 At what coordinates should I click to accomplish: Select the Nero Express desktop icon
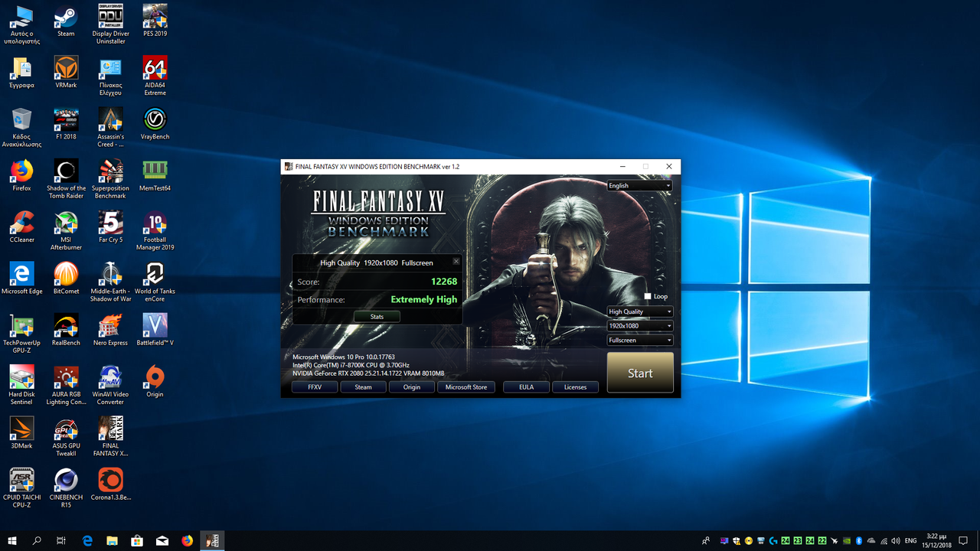tap(110, 329)
